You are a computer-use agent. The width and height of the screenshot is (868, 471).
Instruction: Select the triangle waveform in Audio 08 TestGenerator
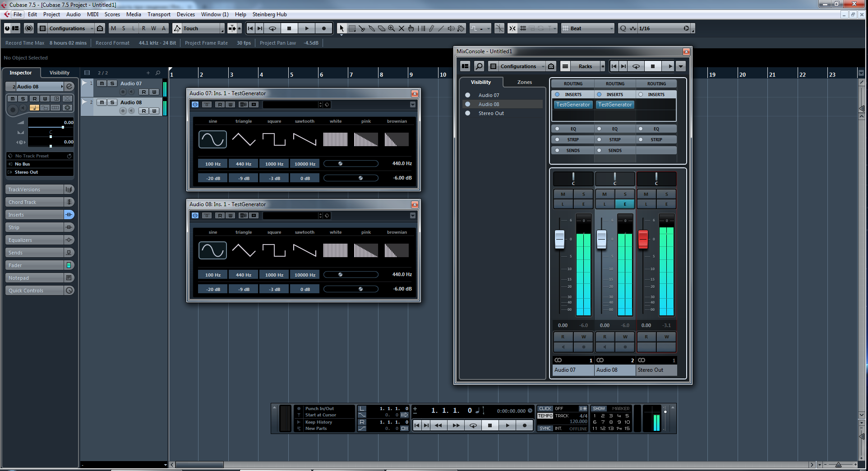point(244,250)
